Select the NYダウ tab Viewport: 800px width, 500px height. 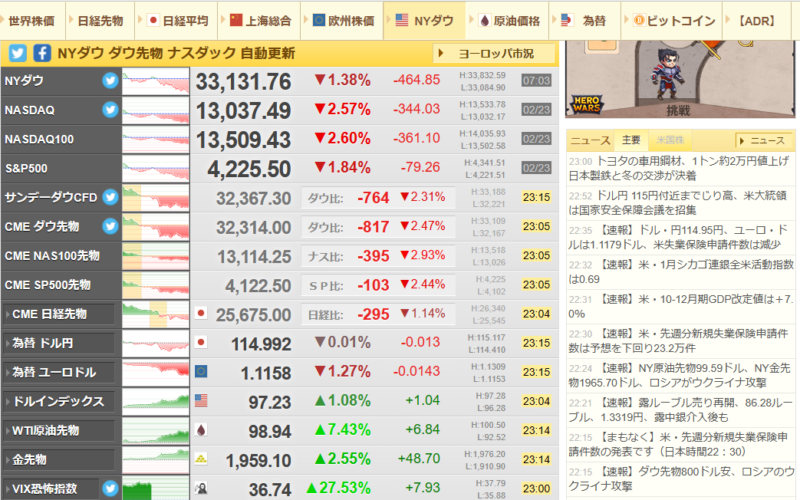424,21
